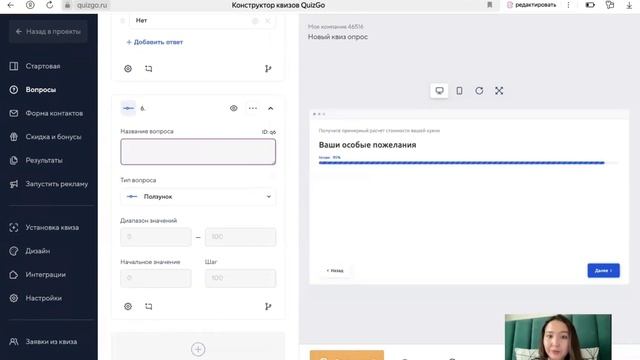Click the редактировать button in browser bar
Image resolution: width=640 pixels, height=360 pixels.
[x=531, y=5]
